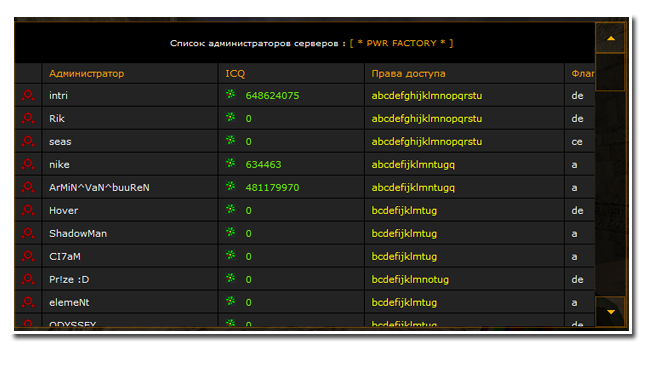650x372 pixels.
Task: Click the red admin icon beside elemeNt
Action: (28, 302)
